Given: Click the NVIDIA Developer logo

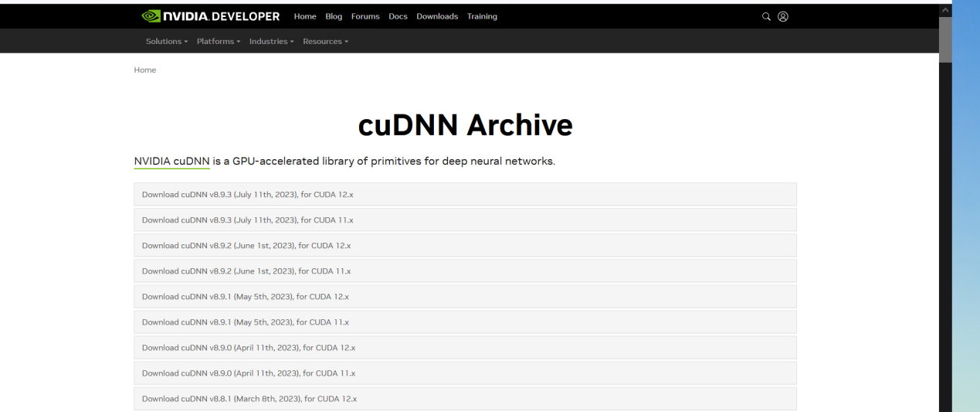Looking at the screenshot, I should click(211, 16).
